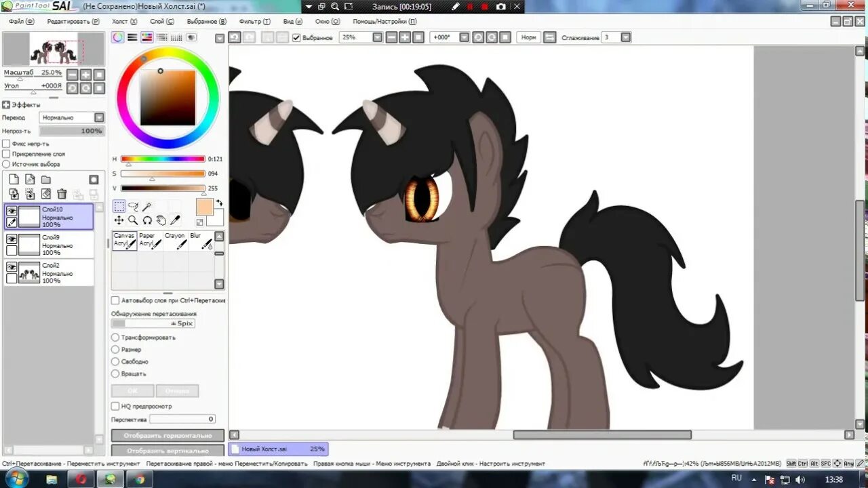Image resolution: width=868 pixels, height=488 pixels.
Task: Open the +000° rotation angle dropdown
Action: (463, 37)
